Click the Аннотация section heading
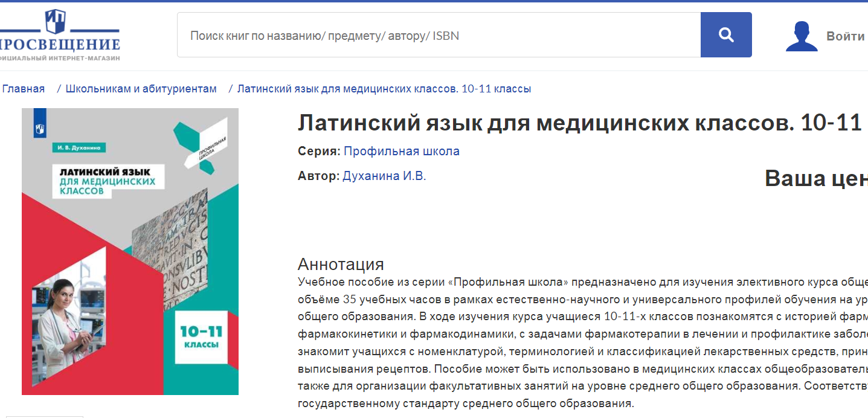Viewport: 868px width, 418px height. (x=341, y=264)
